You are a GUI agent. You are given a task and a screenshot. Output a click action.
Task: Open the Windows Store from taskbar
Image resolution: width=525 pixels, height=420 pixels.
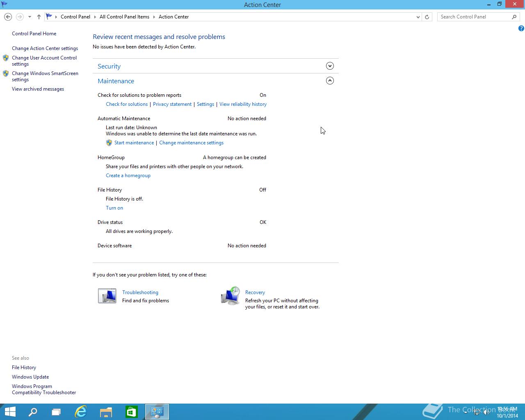tap(131, 412)
